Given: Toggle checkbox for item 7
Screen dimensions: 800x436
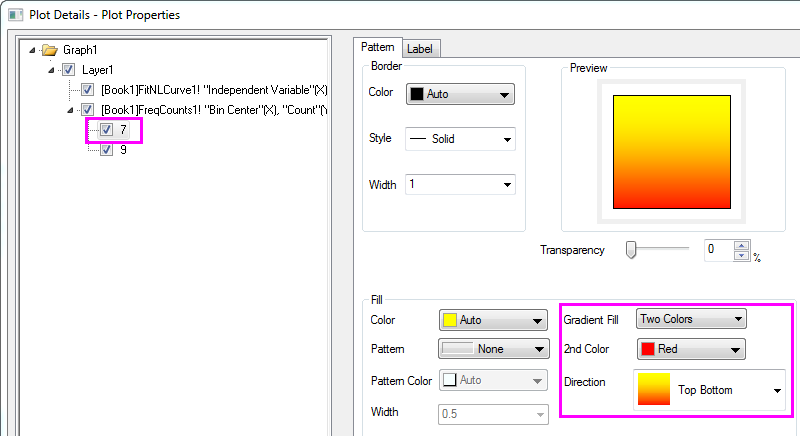Looking at the screenshot, I should pos(106,130).
